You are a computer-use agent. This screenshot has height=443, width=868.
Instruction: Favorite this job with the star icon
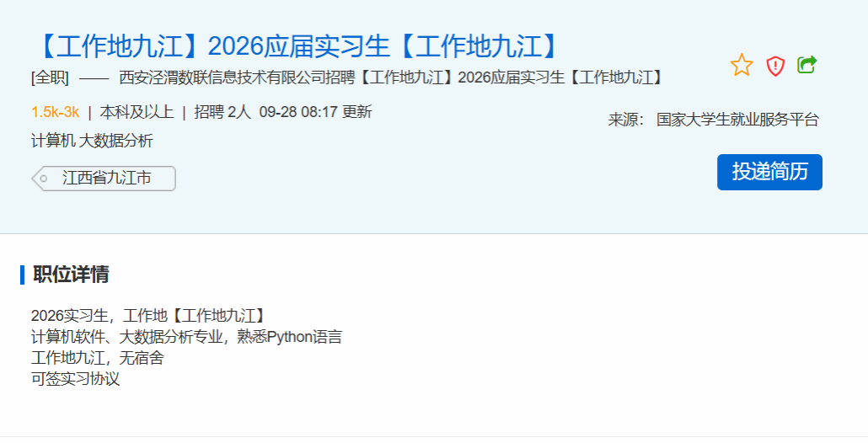(x=742, y=65)
